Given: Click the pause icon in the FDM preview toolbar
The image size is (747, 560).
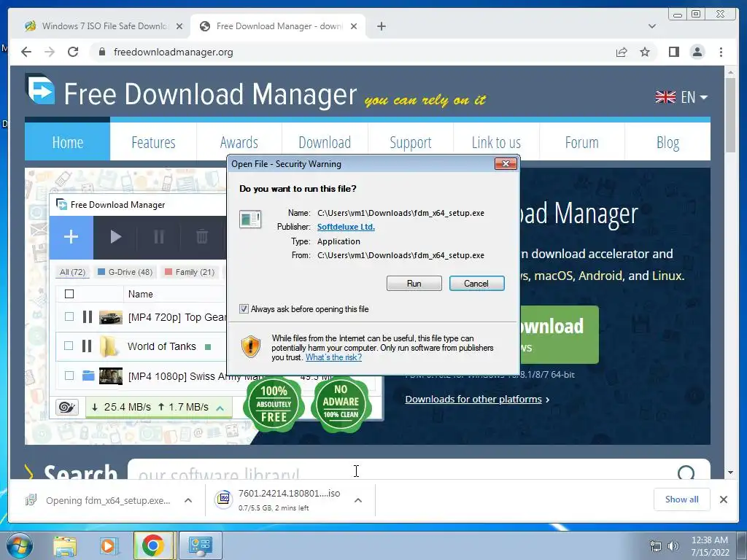Looking at the screenshot, I should click(158, 237).
